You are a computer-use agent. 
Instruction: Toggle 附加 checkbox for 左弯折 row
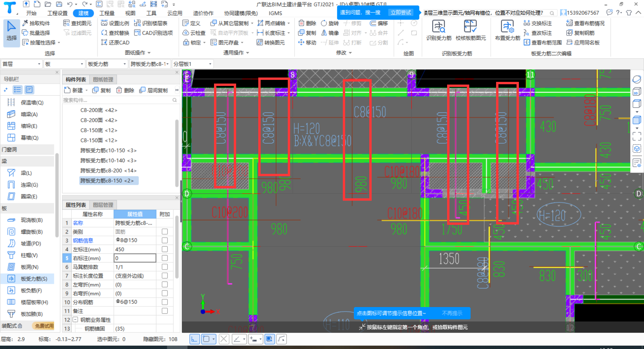point(165,284)
